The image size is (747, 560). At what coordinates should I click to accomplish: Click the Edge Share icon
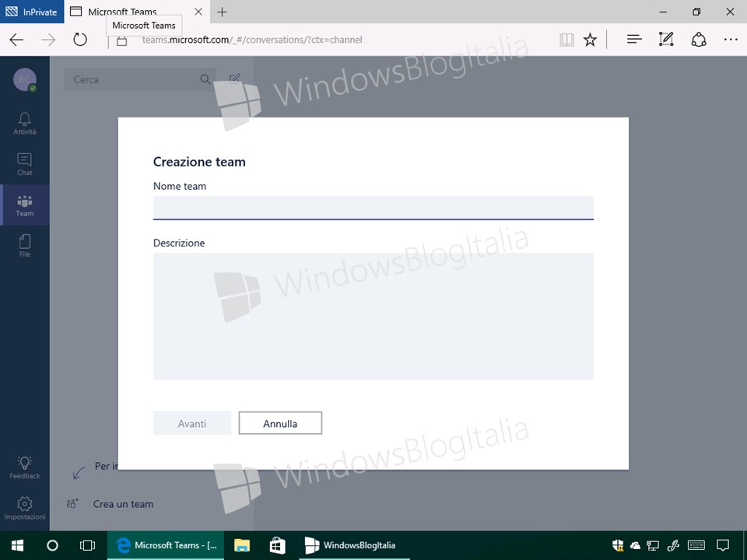point(699,40)
